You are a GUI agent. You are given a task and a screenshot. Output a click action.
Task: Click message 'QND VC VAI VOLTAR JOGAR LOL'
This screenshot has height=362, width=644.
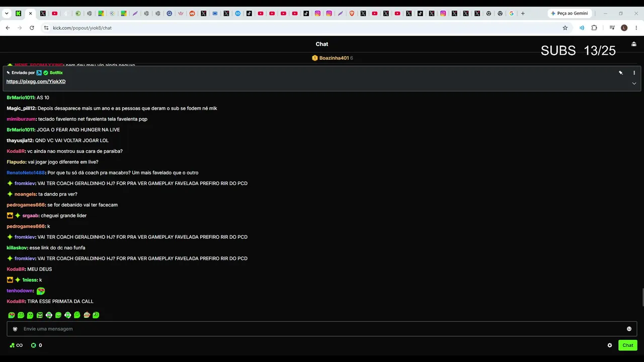coord(72,140)
